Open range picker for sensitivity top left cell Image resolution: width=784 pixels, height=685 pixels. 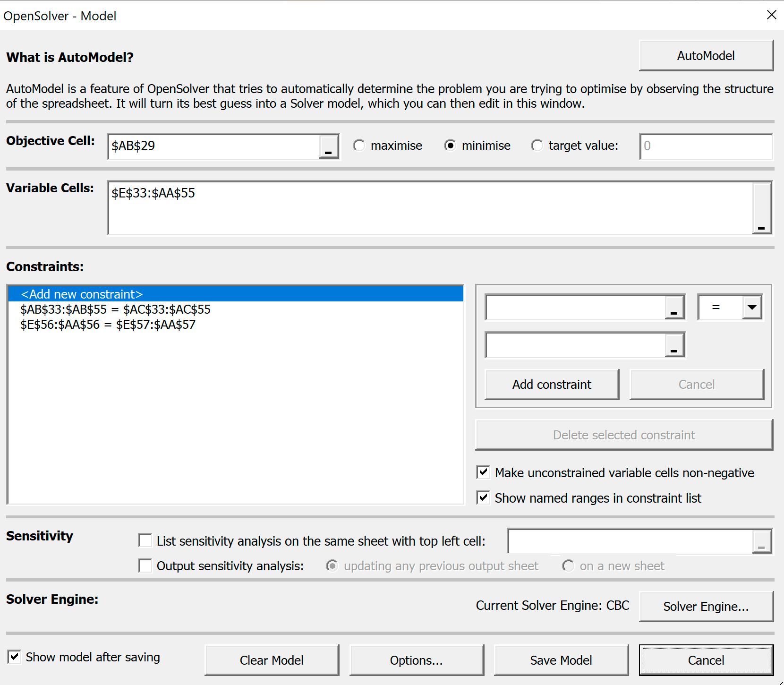coord(762,541)
